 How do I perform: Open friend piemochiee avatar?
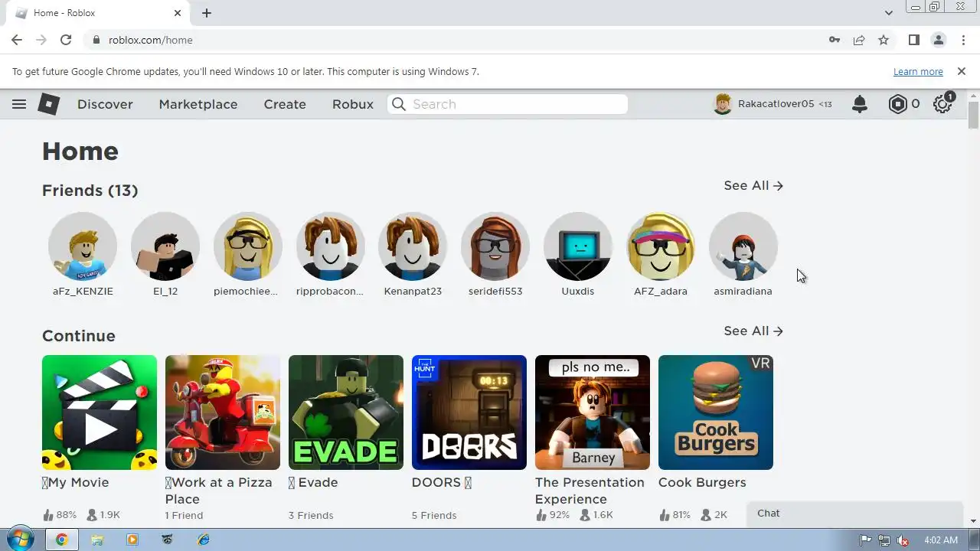[248, 246]
